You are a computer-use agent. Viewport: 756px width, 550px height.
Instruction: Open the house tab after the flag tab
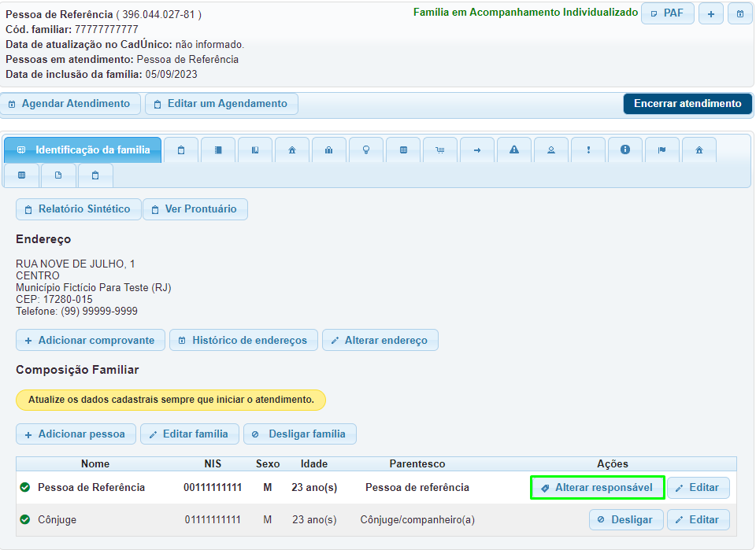point(699,149)
